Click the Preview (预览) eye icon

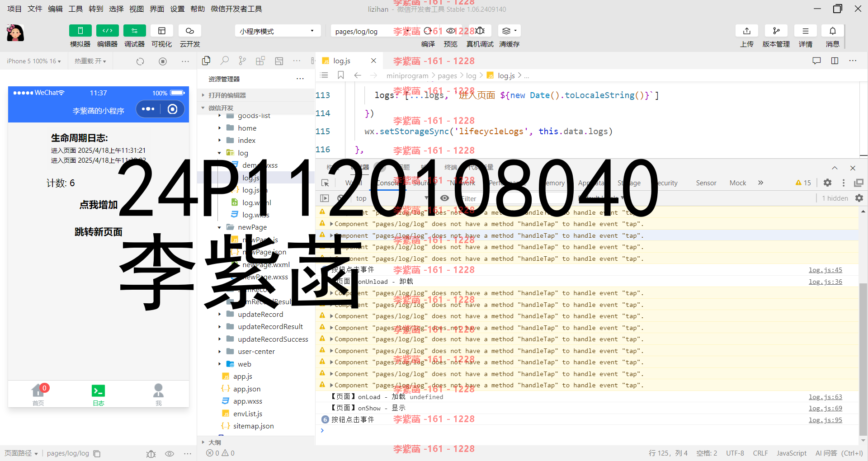point(451,31)
